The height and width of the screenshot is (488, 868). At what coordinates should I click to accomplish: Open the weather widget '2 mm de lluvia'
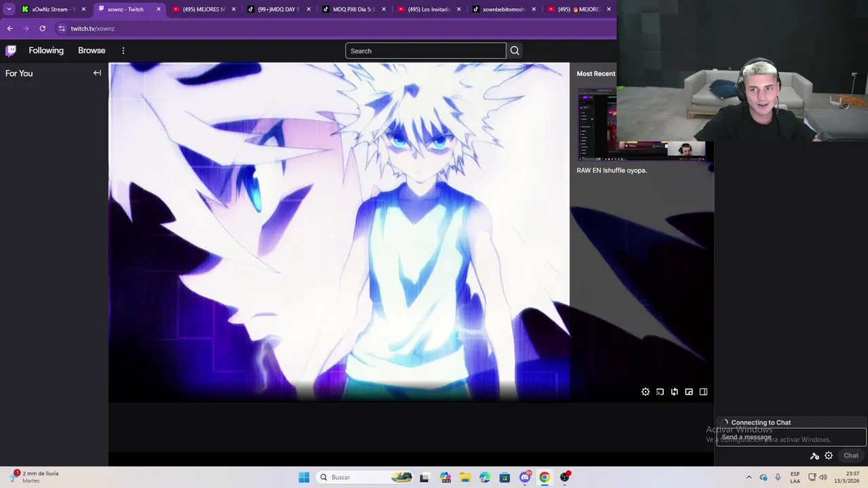(35, 477)
